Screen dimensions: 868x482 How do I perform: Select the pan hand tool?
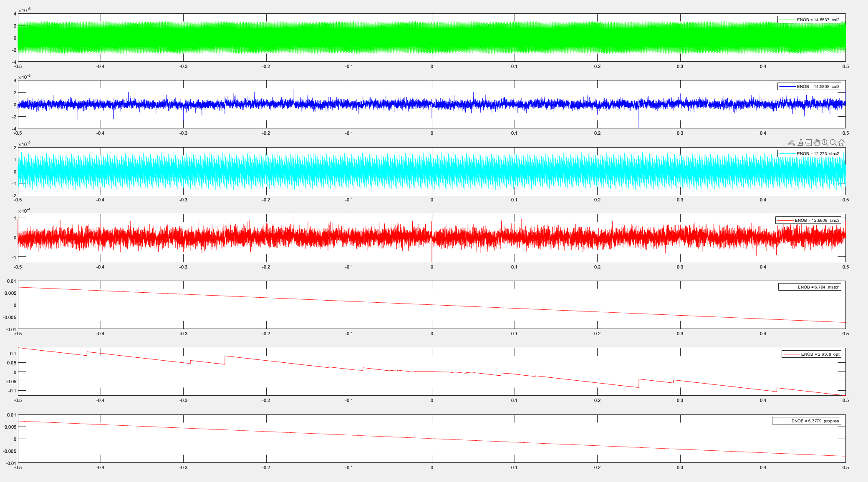pos(817,143)
